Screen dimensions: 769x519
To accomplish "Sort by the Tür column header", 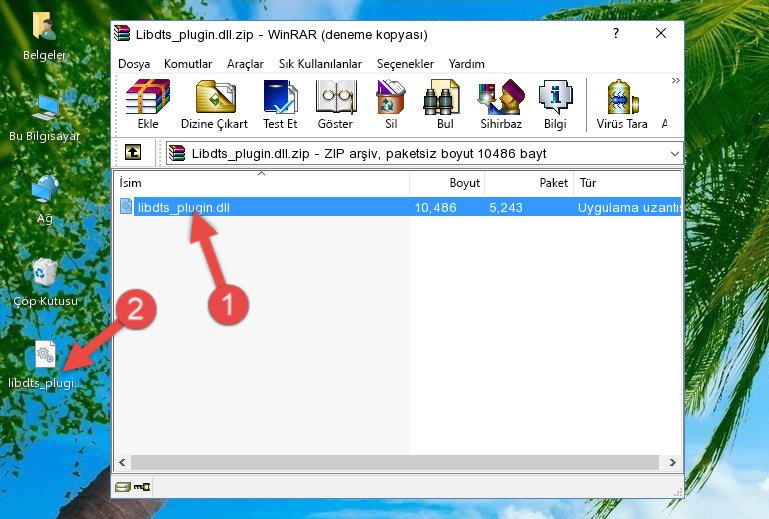I will [627, 183].
